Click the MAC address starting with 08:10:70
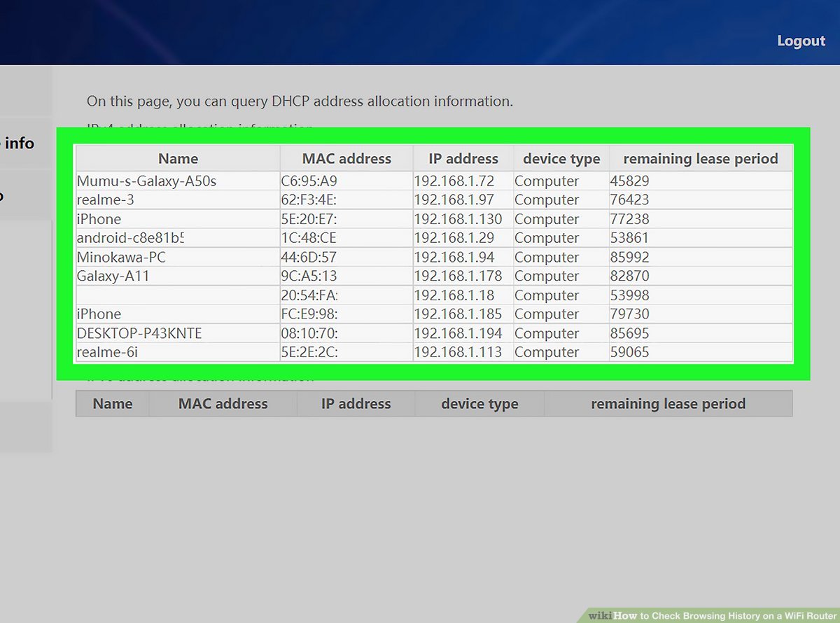The height and width of the screenshot is (623, 840). tap(309, 334)
